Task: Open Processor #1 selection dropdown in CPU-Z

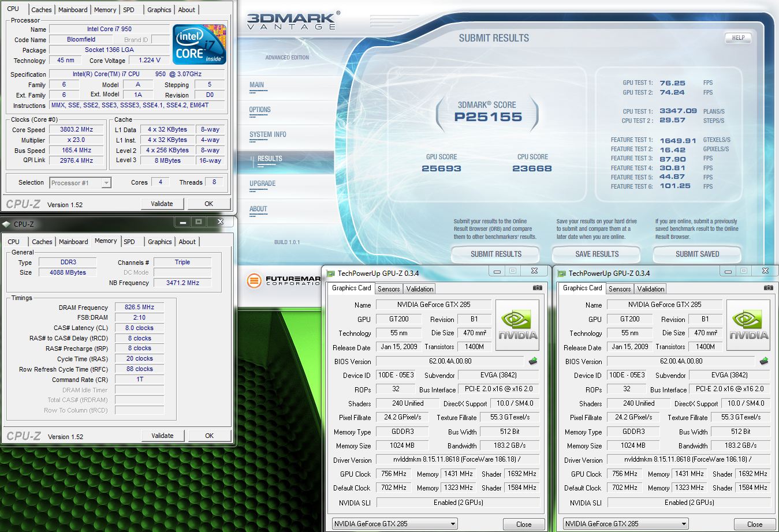Action: coord(80,183)
